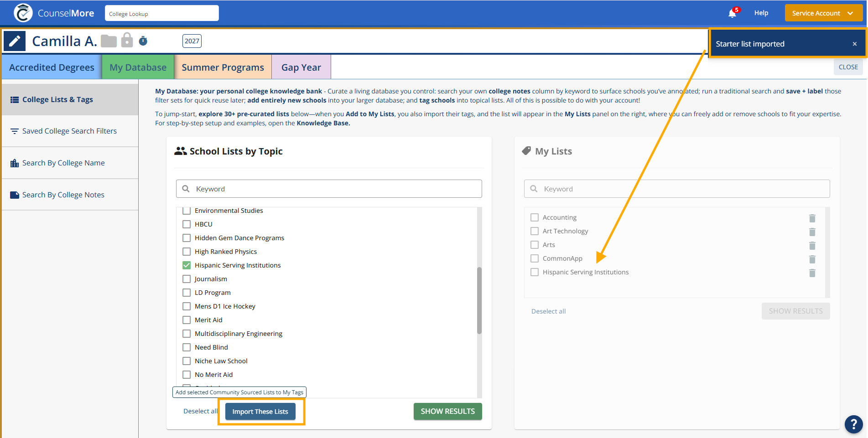
Task: Expand the Service Account dropdown
Action: pos(823,13)
